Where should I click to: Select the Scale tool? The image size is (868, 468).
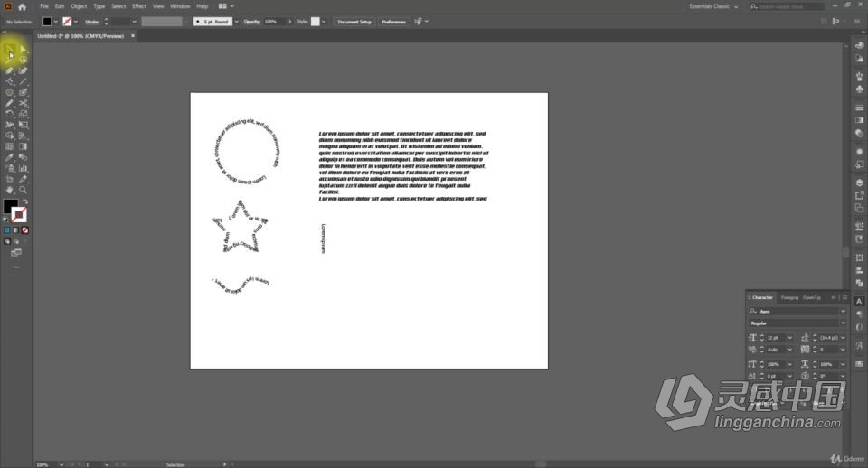tap(24, 114)
